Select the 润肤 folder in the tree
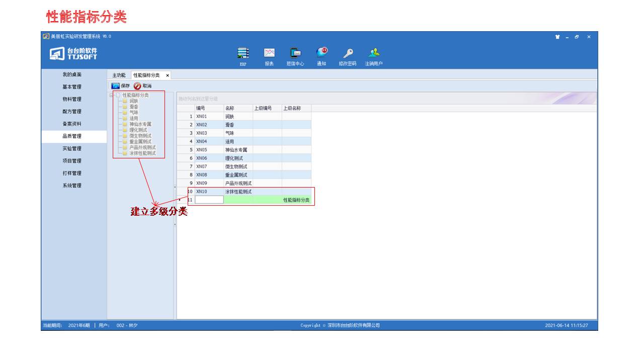The height and width of the screenshot is (362, 644). tap(133, 101)
